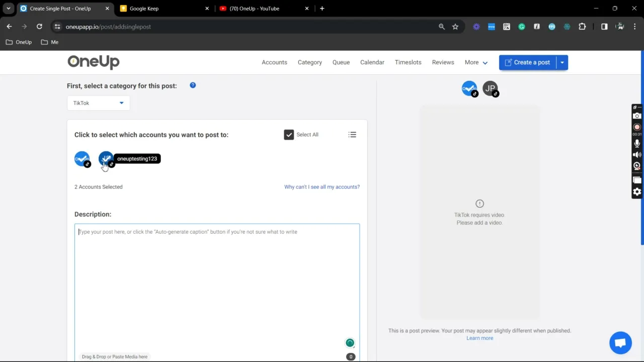Viewport: 644px width, 362px height.
Task: Toggle webcam on the recorder toolbar
Action: tap(637, 166)
